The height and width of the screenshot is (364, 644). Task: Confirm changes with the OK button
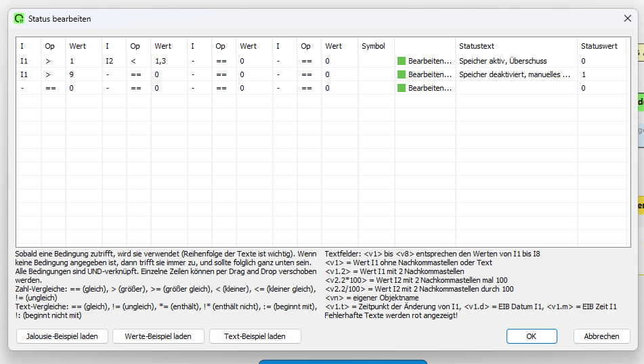532,336
